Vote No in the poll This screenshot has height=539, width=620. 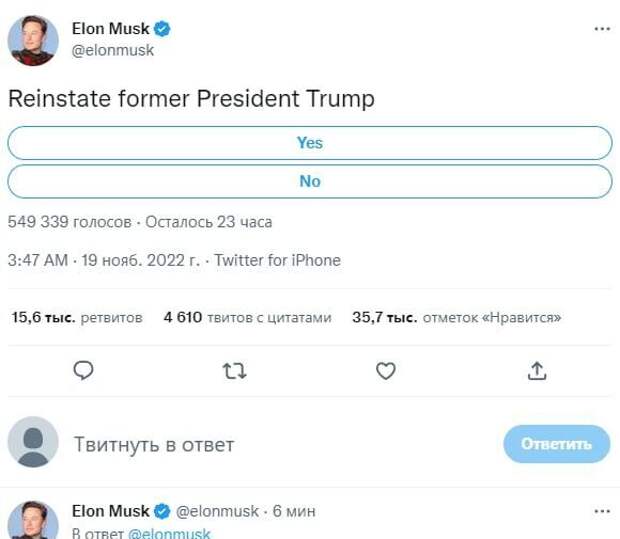point(309,181)
